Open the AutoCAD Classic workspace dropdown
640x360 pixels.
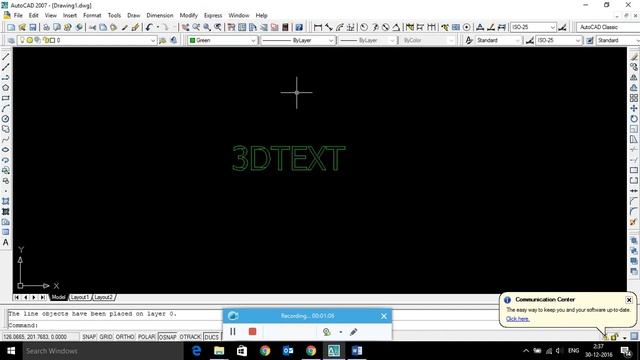(608, 27)
